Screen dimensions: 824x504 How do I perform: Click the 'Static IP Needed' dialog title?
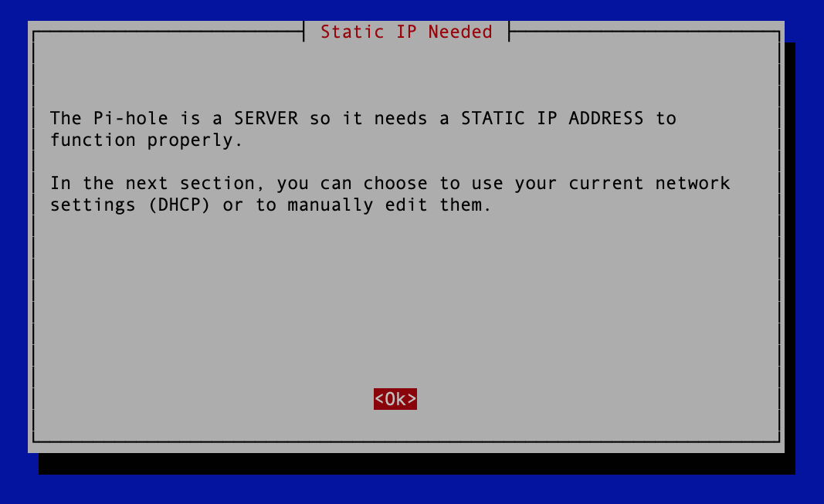pos(406,32)
